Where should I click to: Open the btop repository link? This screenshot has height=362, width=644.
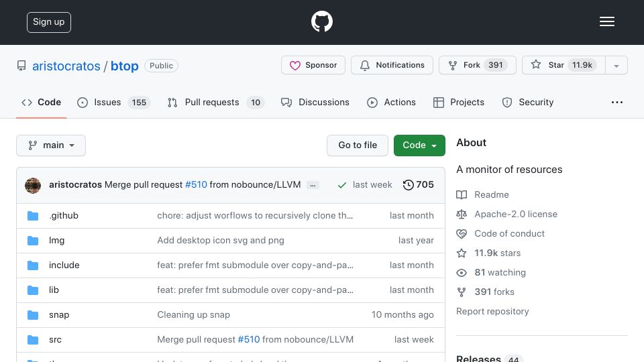click(x=125, y=66)
